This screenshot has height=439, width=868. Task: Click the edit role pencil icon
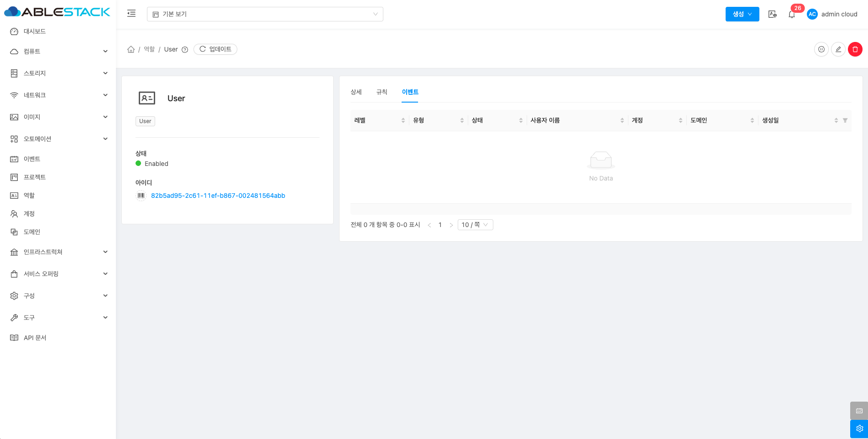pyautogui.click(x=838, y=49)
